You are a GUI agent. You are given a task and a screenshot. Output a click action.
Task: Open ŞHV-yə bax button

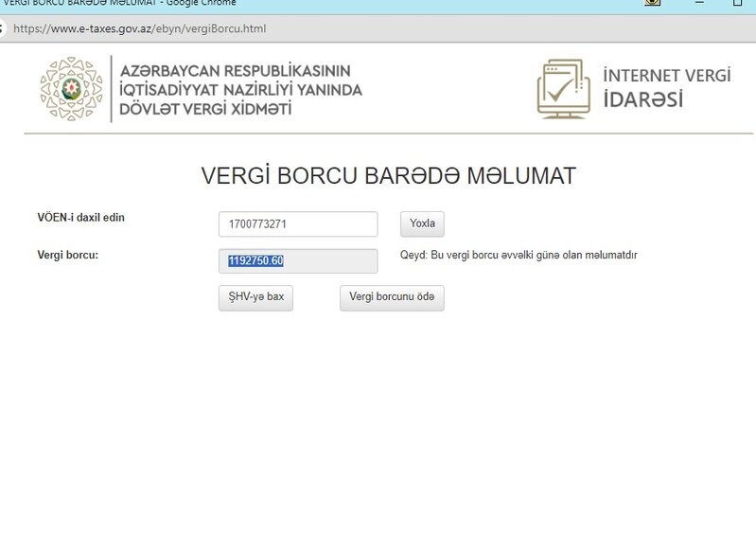[255, 297]
